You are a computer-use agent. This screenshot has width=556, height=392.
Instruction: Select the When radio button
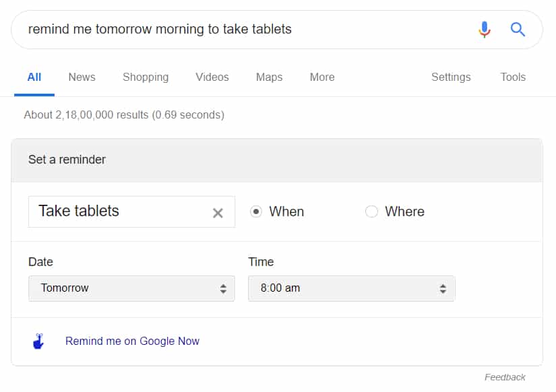255,211
